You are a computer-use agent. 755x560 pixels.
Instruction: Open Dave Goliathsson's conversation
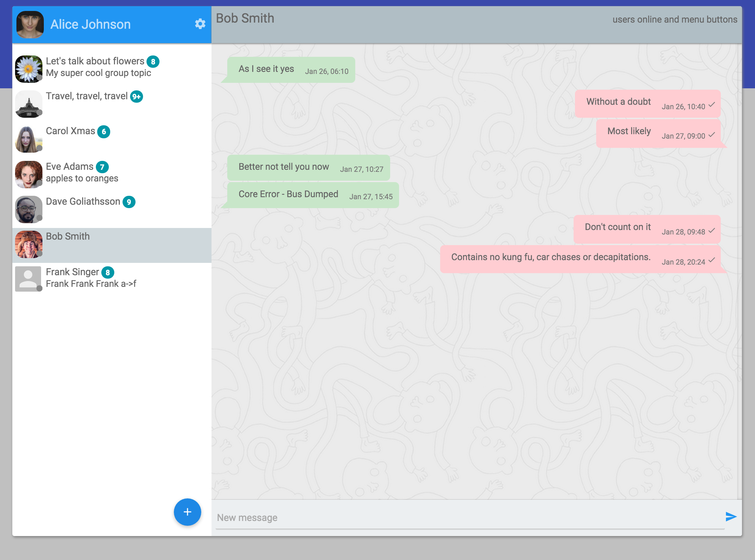click(112, 210)
